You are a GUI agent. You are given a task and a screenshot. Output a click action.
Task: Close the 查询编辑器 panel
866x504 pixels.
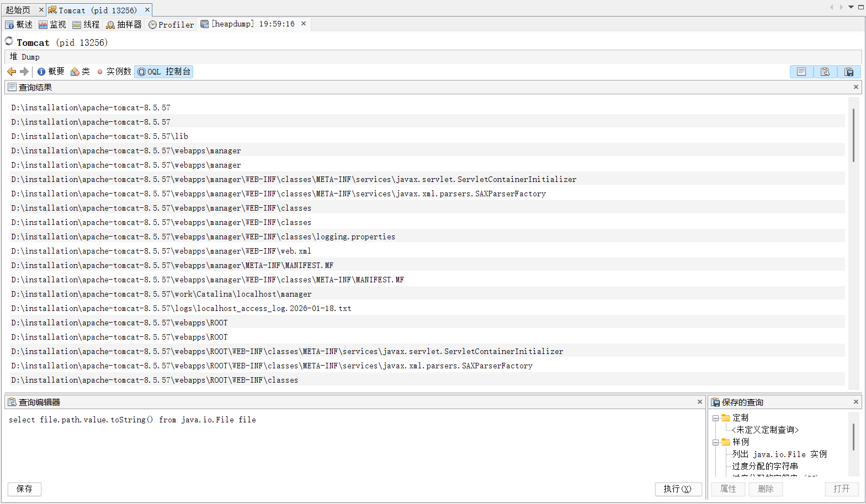[700, 402]
